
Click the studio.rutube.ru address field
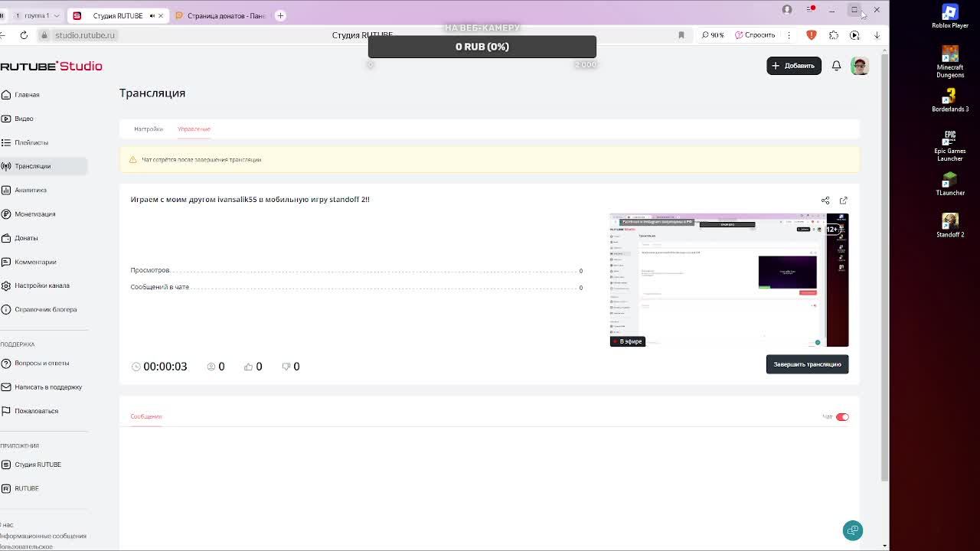tap(84, 35)
